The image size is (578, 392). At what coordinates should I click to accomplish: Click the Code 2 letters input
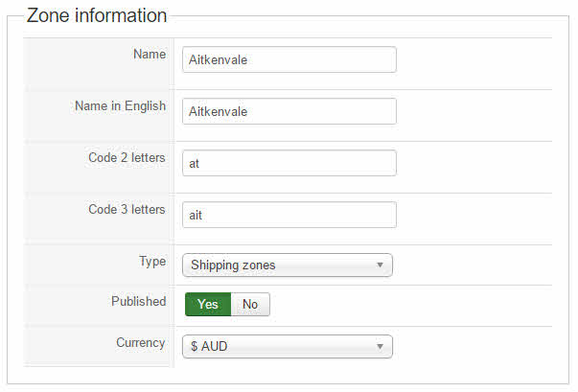tap(289, 163)
